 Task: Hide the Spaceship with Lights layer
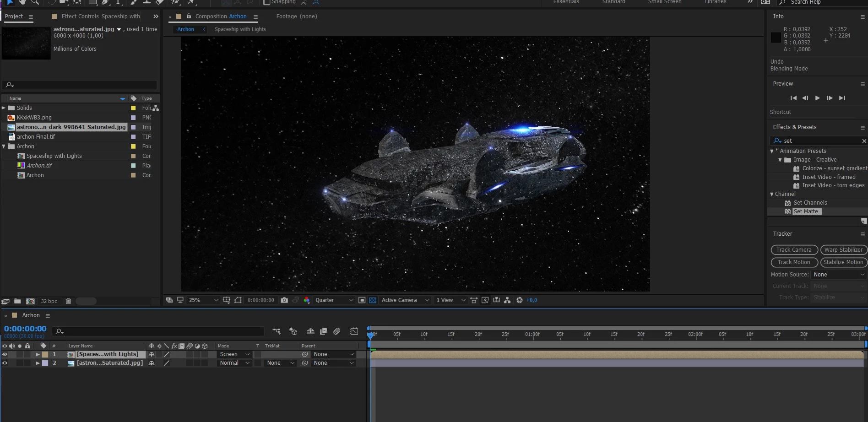click(5, 354)
